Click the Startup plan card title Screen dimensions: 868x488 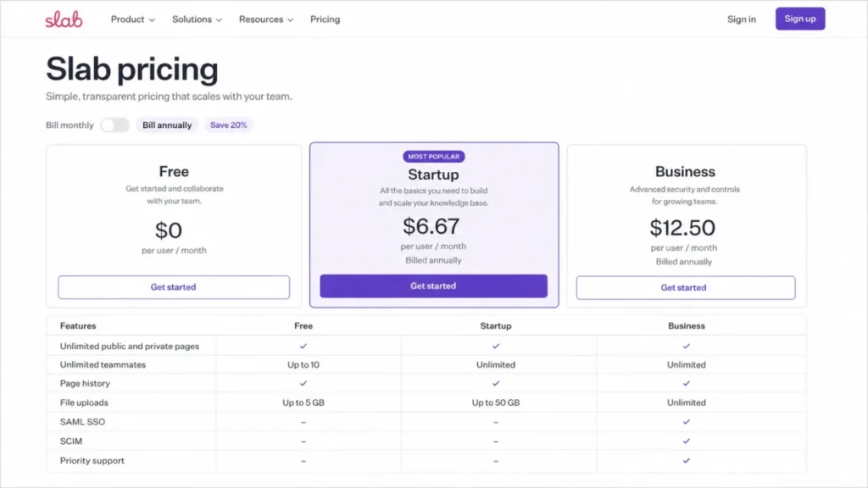(x=433, y=175)
